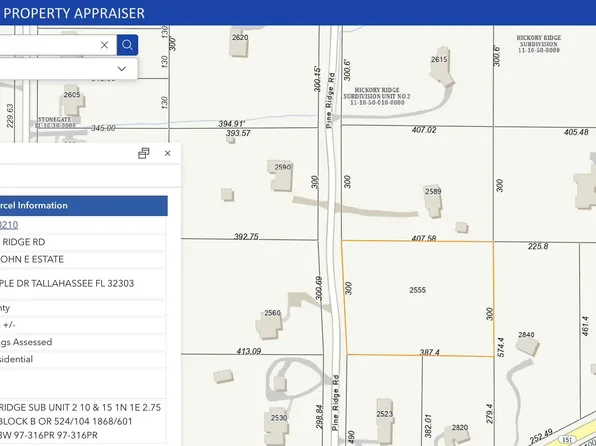Select the building labeled 2523
This screenshot has width=596, height=446.
pos(384,419)
